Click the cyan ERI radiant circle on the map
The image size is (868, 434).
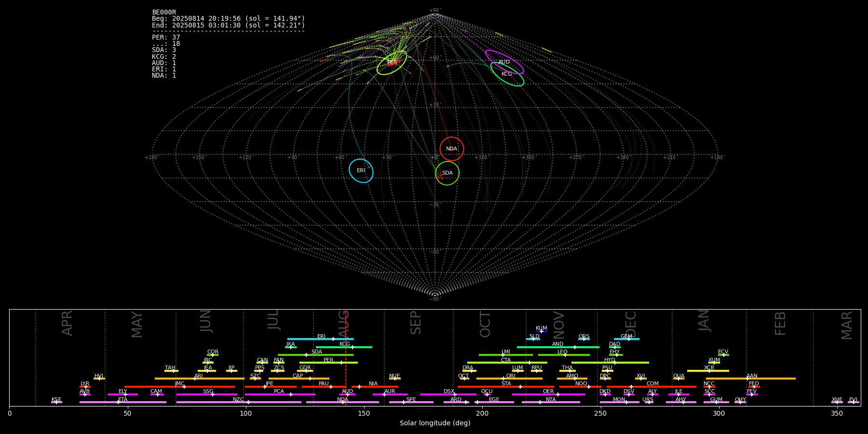point(361,171)
